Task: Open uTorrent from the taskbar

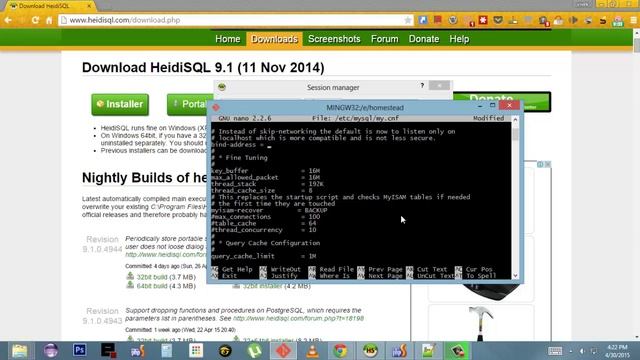Action: (254, 351)
